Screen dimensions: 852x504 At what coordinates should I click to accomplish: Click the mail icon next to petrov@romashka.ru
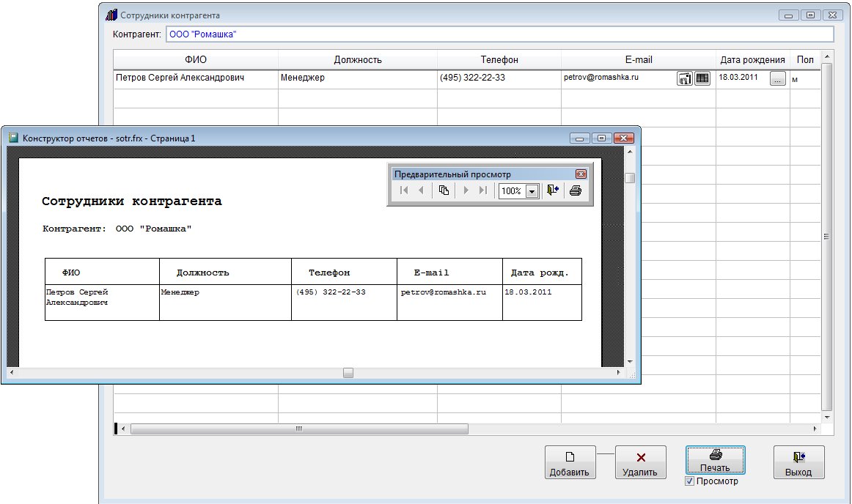(x=684, y=78)
